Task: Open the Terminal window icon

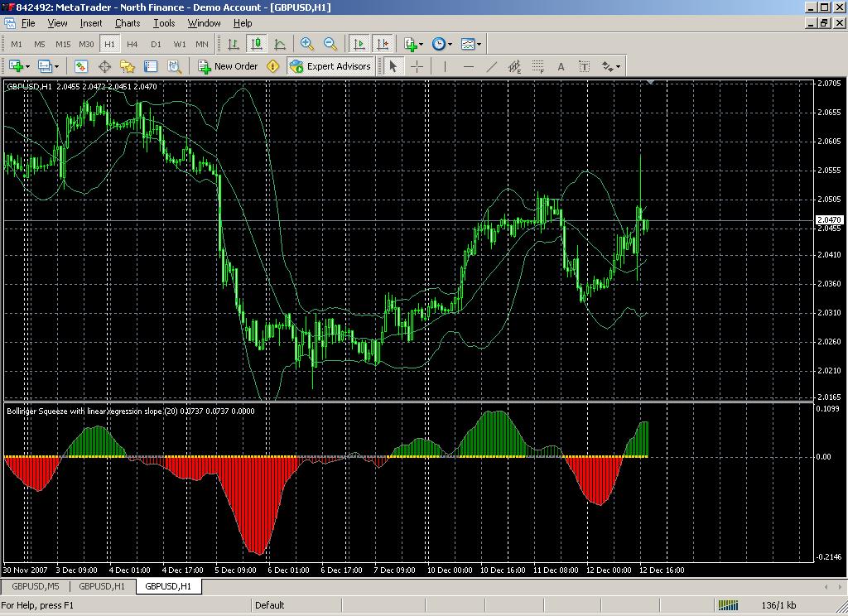Action: coord(151,66)
